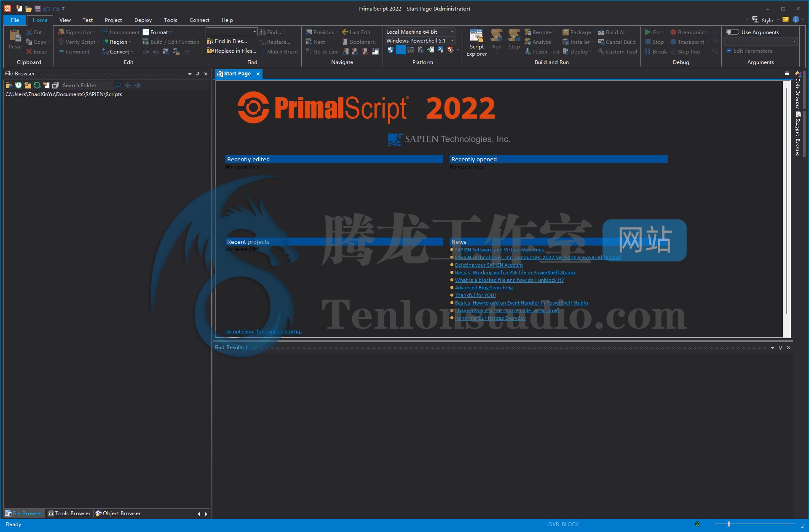809x532 pixels.
Task: Click the Match Brace command
Action: click(279, 51)
